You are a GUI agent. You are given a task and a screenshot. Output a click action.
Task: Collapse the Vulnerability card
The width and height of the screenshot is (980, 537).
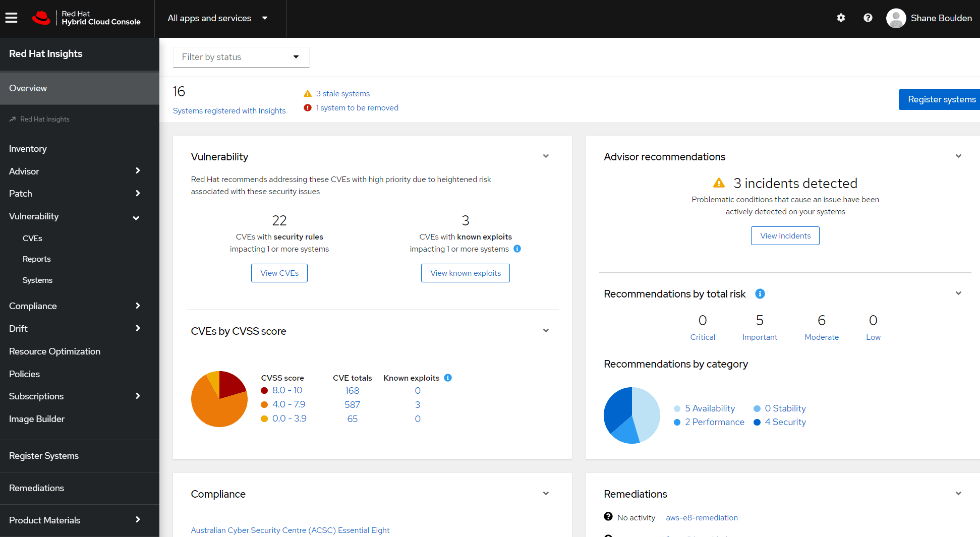(x=546, y=156)
